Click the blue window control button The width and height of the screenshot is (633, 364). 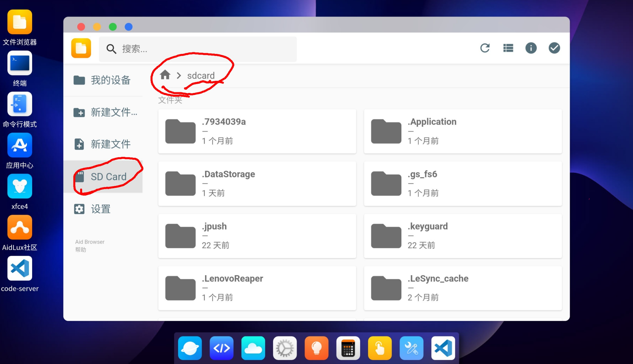[129, 27]
